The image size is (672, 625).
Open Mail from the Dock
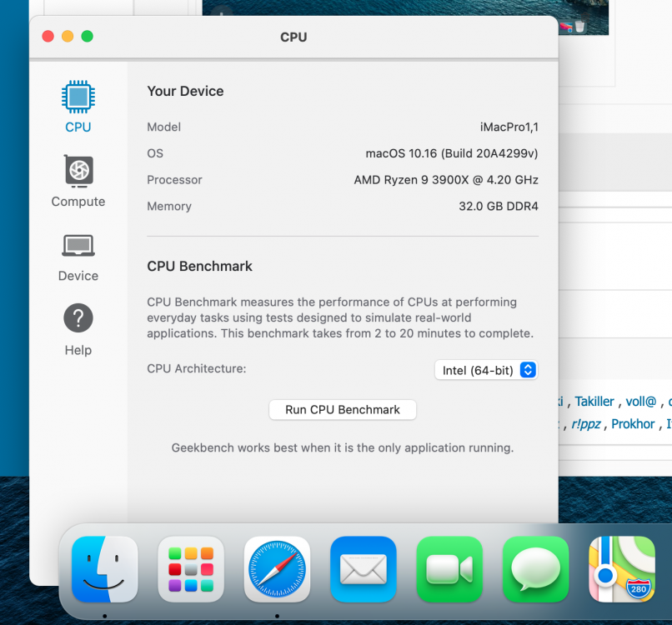(x=364, y=569)
